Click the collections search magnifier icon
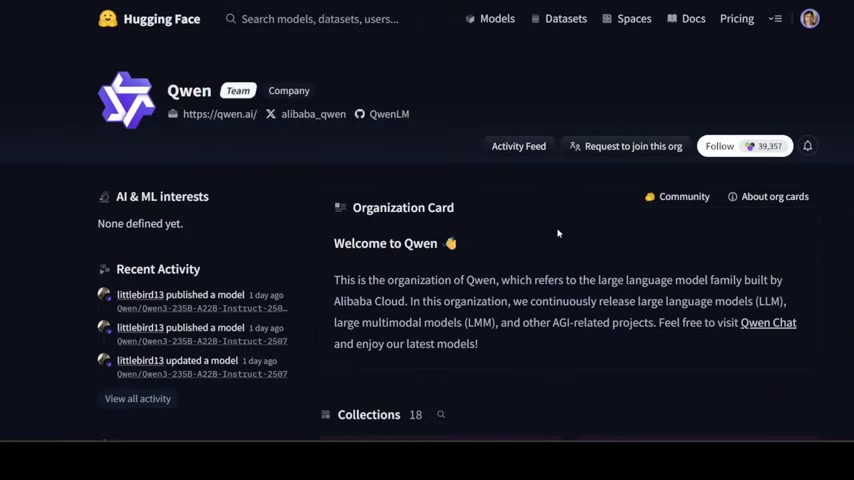This screenshot has height=480, width=854. point(441,415)
